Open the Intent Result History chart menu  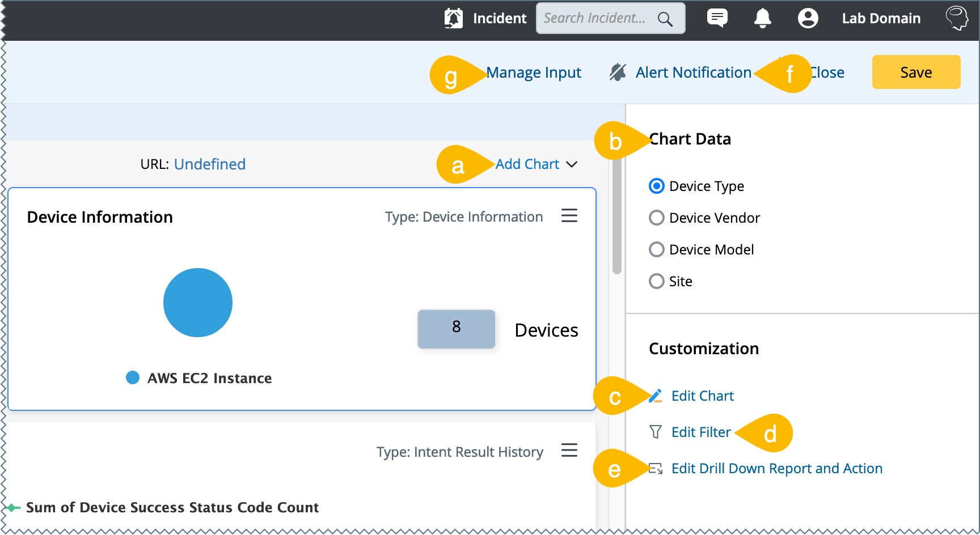tap(569, 450)
